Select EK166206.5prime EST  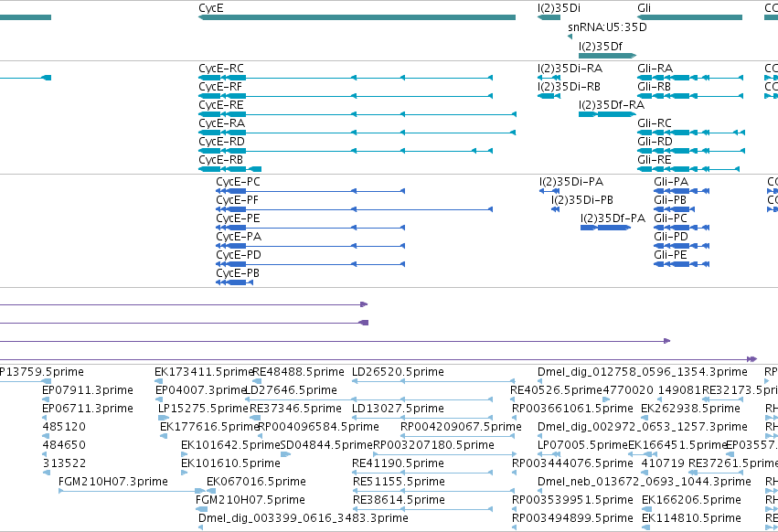692,500
